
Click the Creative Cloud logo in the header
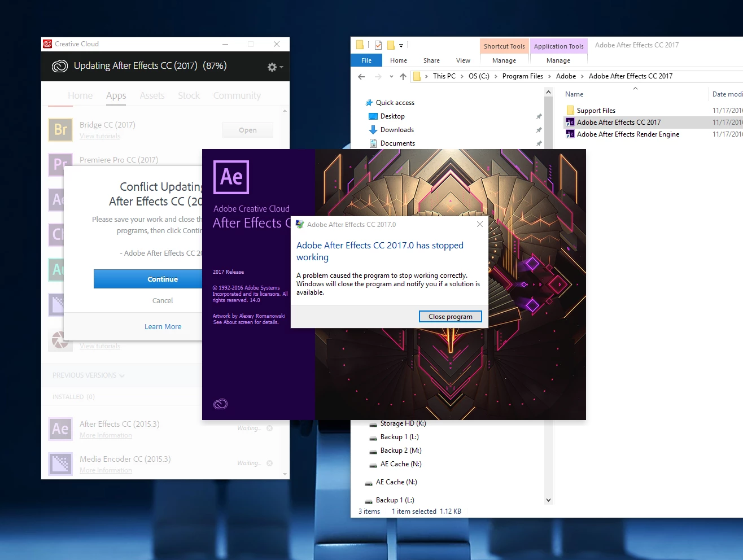click(60, 66)
